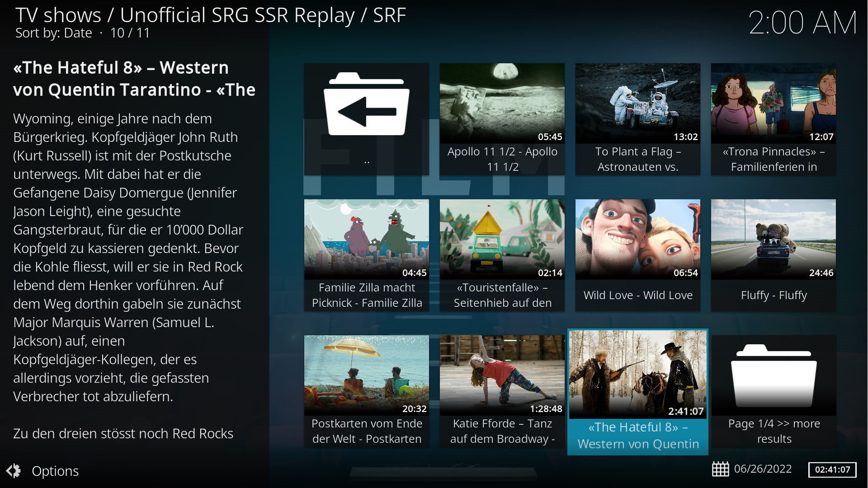Select the Touristenfalle thumbnail
Viewport: 868px width, 488px height.
click(502, 239)
